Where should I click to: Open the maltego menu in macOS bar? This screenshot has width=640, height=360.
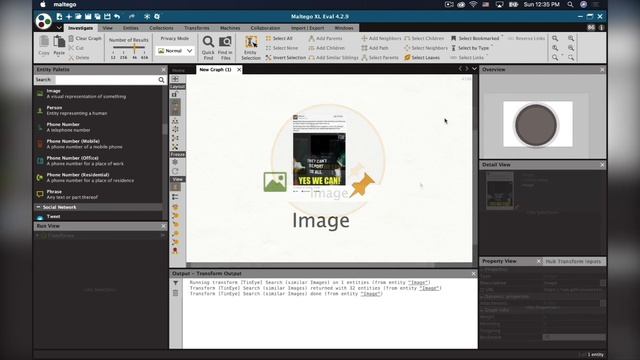click(x=65, y=4)
